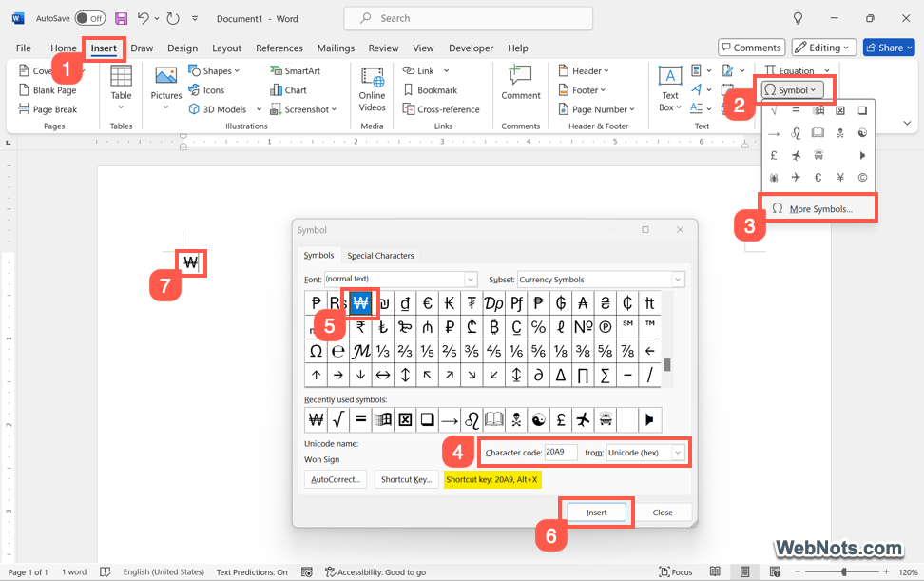Open the Footer dropdown

(581, 90)
